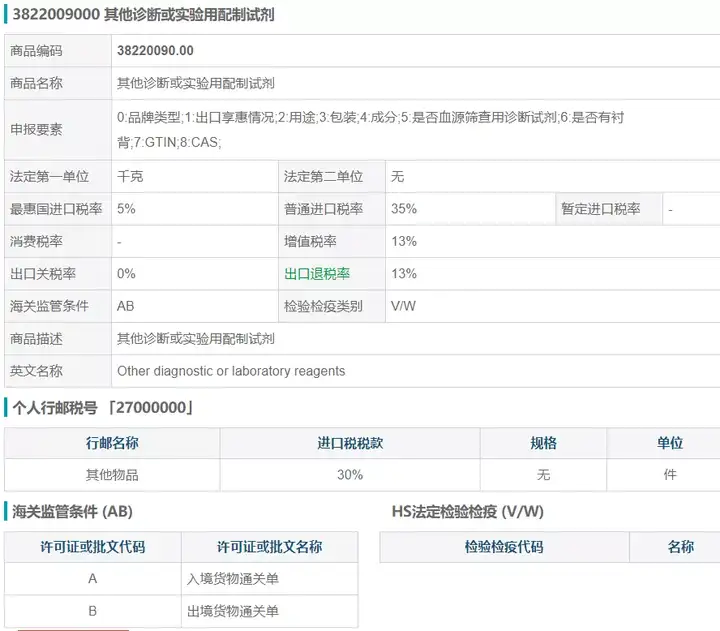This screenshot has width=720, height=631.
Task: Click the 海关监管条件 (AB) section heading
Action: coord(73,512)
